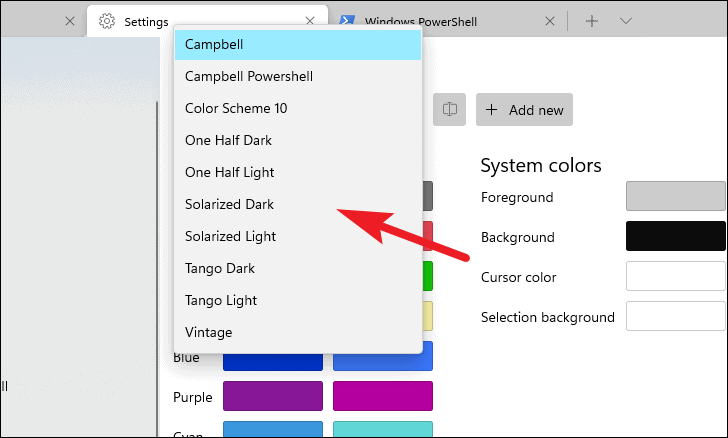Screen dimensions: 728x438
Task: Click the sidebar vertical scrollbar
Action: point(157,268)
